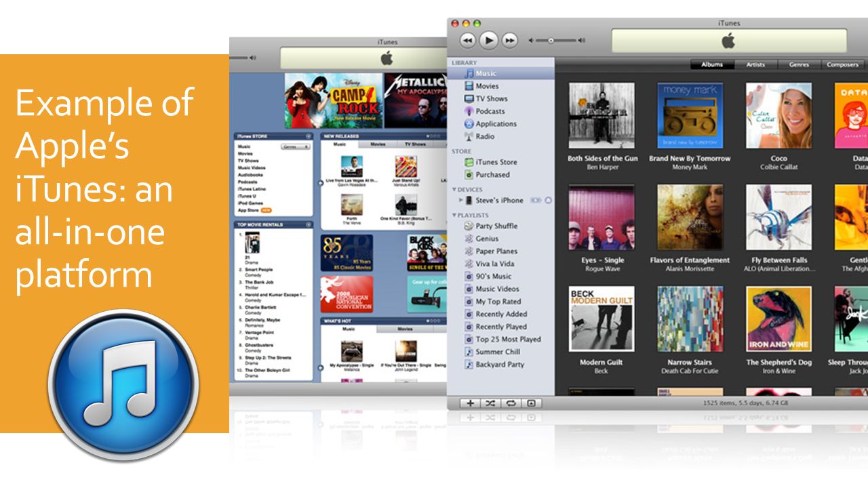Toggle repeat mode at the bottom bar
868x488 pixels.
pyautogui.click(x=511, y=403)
